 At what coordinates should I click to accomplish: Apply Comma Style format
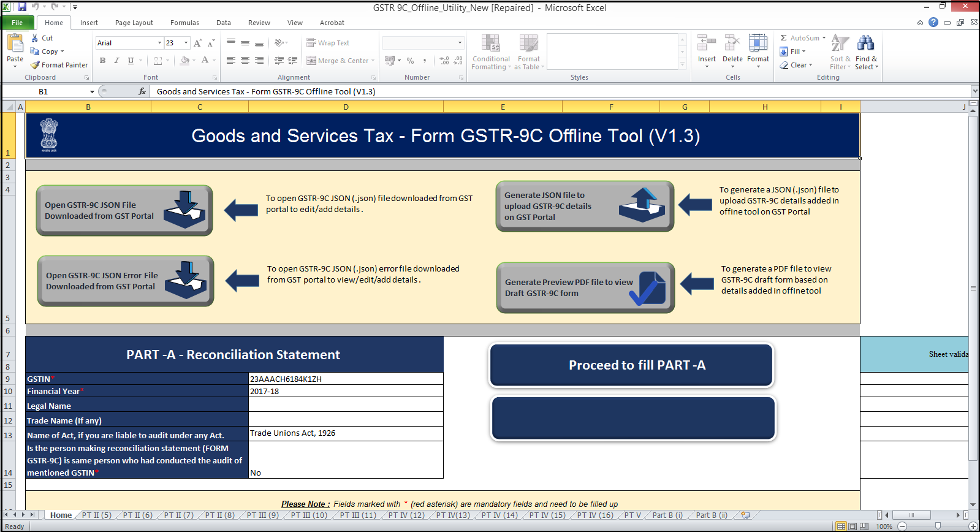pyautogui.click(x=424, y=61)
